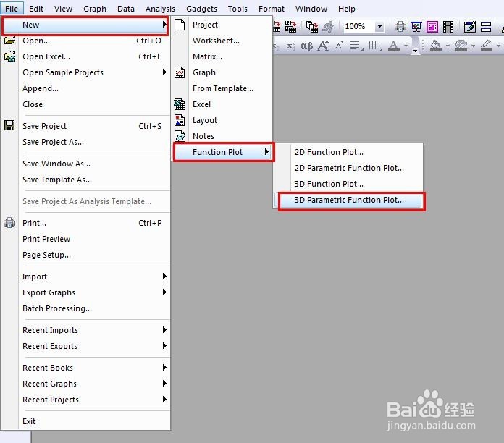Viewport: 504px width, 443px height.
Task: Select 3D Parametric Function Plot
Action: 349,200
